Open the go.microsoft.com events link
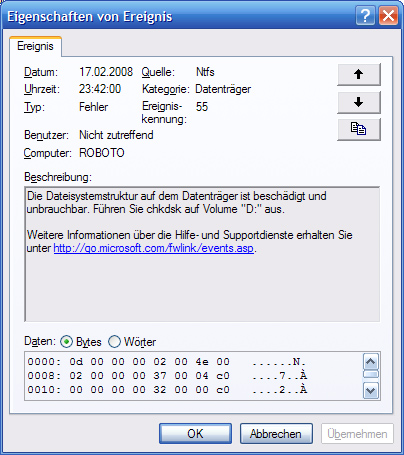 (x=154, y=248)
